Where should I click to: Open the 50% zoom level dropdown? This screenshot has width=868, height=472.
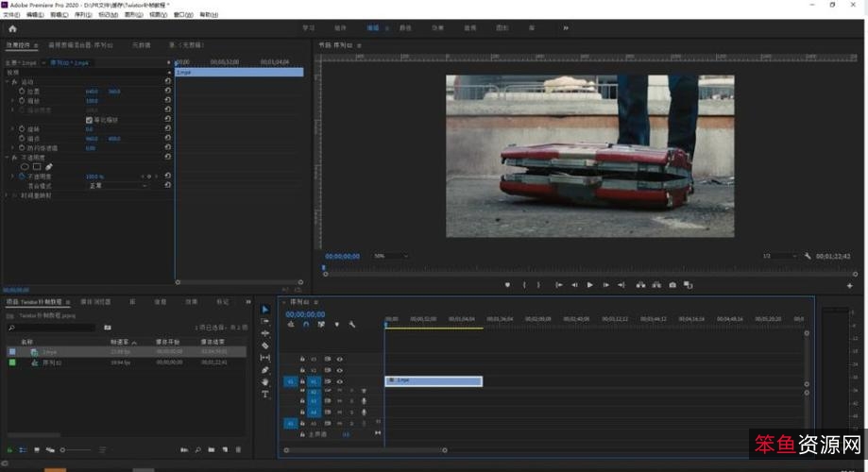pos(391,256)
